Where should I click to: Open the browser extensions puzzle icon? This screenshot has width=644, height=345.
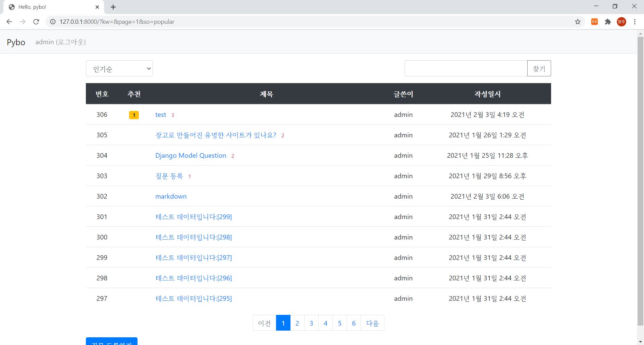[x=608, y=21]
